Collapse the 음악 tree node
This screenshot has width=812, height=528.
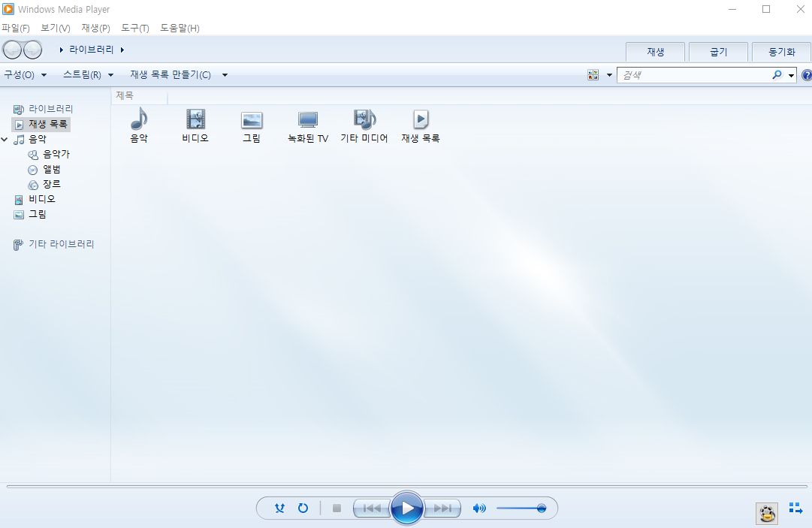(5, 139)
